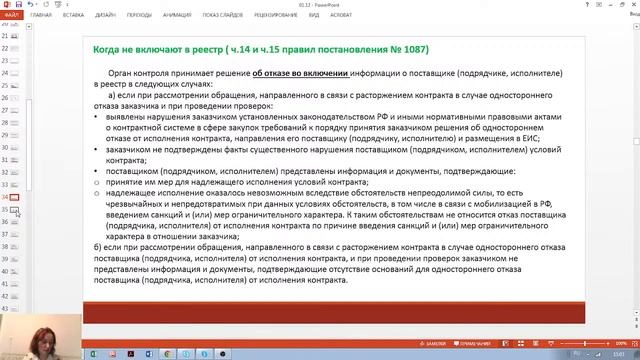
Task: Select slide 38 thumbnail
Action: tap(14, 247)
